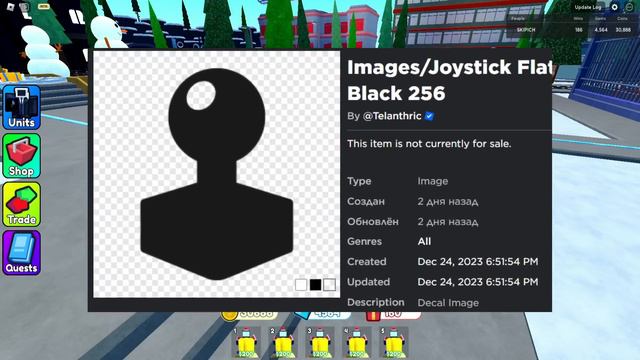Image resolution: width=640 pixels, height=360 pixels.
Task: Open the Quests book button
Action: (x=22, y=253)
